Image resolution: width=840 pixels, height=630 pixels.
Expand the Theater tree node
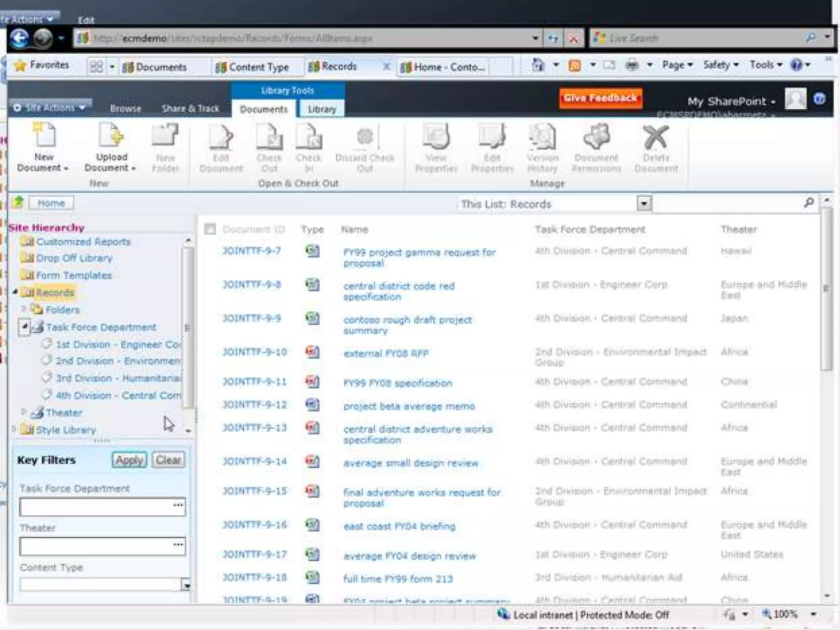pos(24,411)
